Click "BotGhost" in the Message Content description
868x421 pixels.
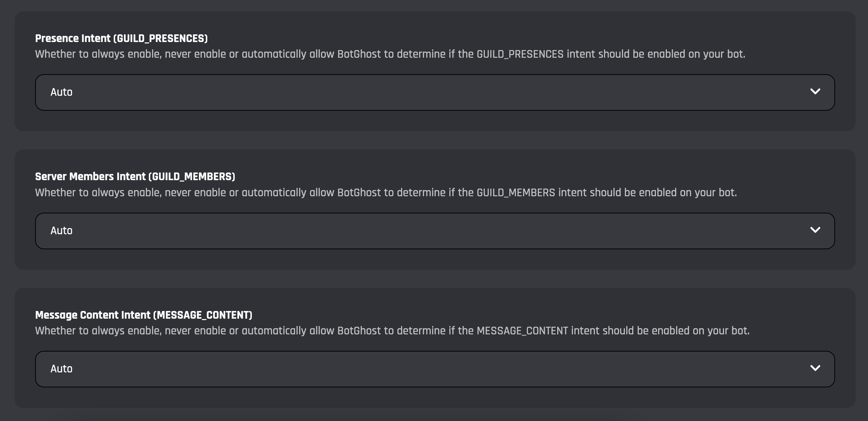(359, 331)
